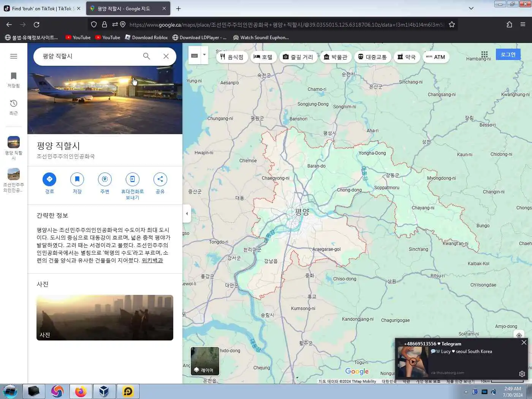Screen dimensions: 532x399
Task: Click the search magnifier icon
Action: click(146, 56)
